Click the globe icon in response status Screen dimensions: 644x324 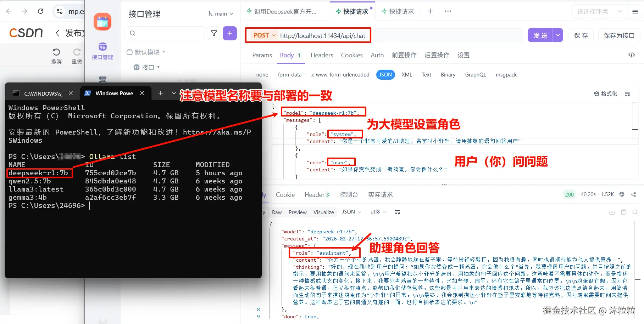point(622,194)
